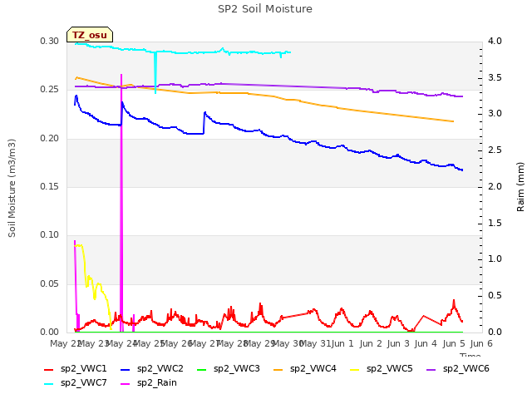This screenshot has width=532, height=399.
Task: Click the 4.0 right axis value
Action: tap(495, 41)
